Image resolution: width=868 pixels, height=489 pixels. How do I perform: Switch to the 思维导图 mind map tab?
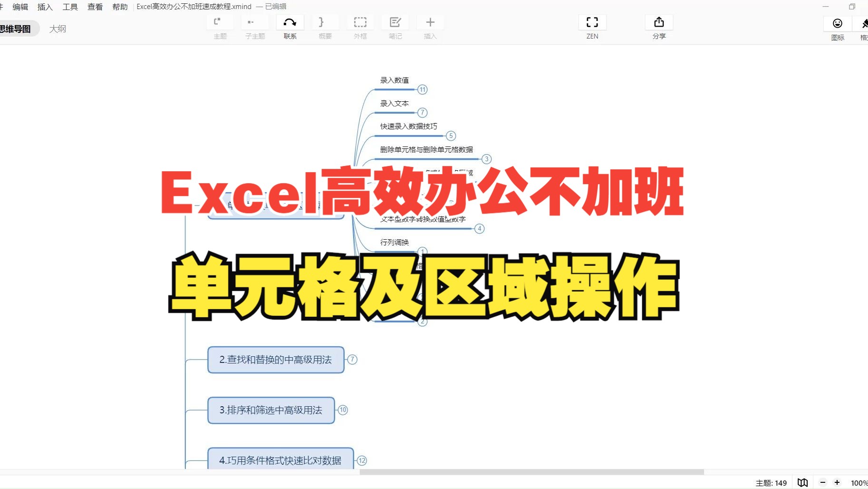click(16, 29)
